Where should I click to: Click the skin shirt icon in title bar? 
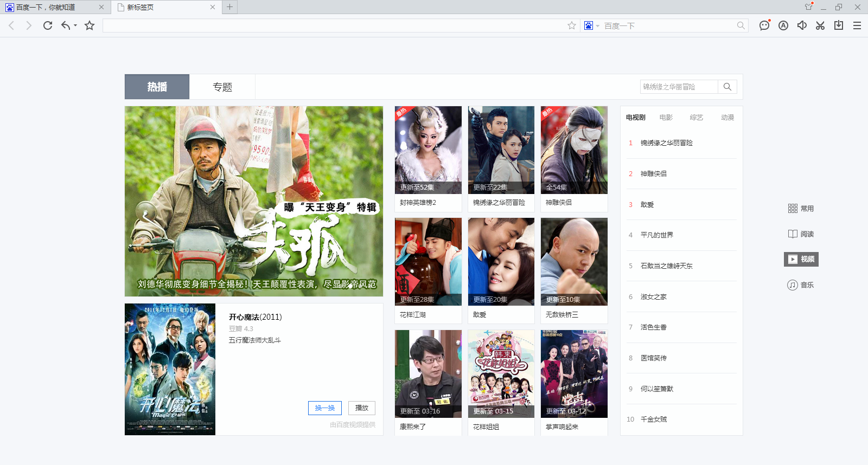click(x=809, y=7)
